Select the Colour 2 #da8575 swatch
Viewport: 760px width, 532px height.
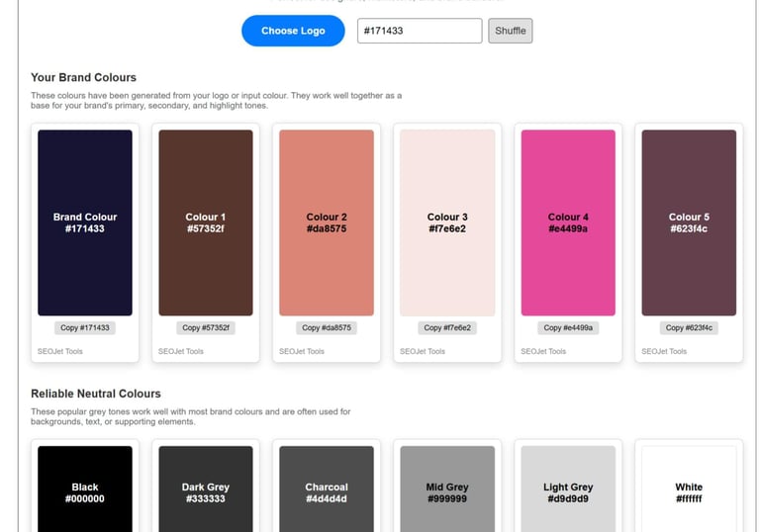pyautogui.click(x=327, y=222)
